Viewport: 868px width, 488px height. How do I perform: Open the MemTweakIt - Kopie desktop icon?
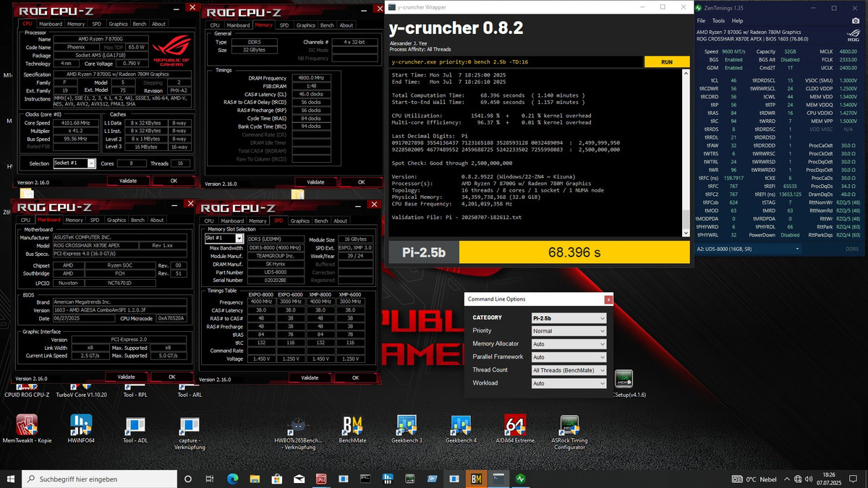tap(27, 429)
